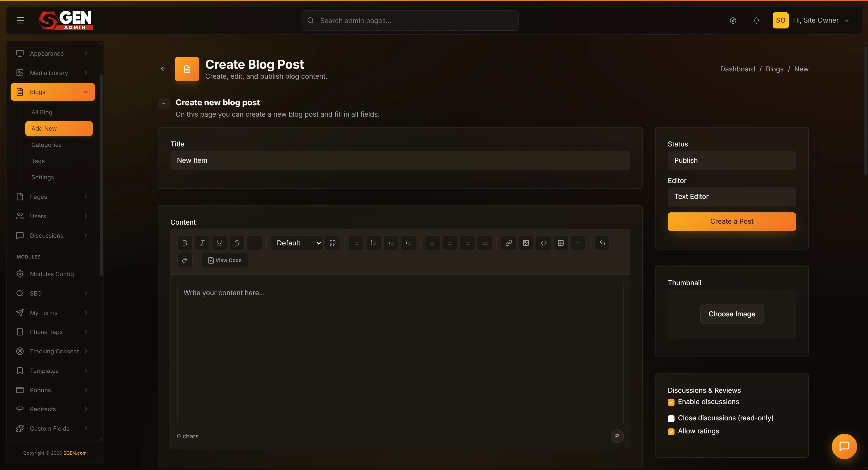Open the chat bubble widget
This screenshot has width=868, height=470.
point(844,446)
